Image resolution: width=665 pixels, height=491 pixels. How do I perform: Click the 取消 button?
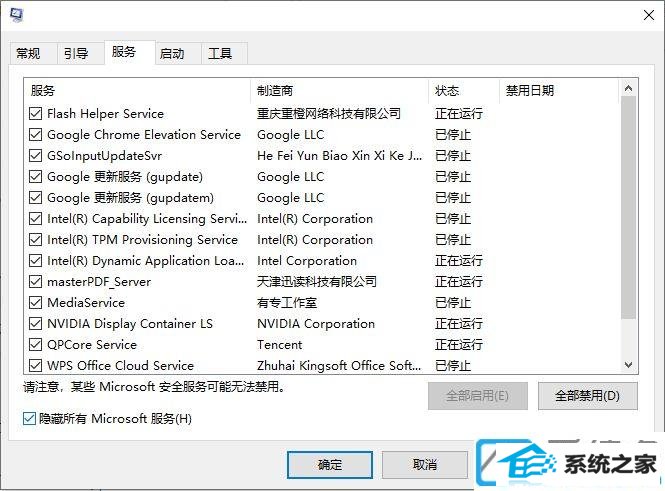coord(425,465)
